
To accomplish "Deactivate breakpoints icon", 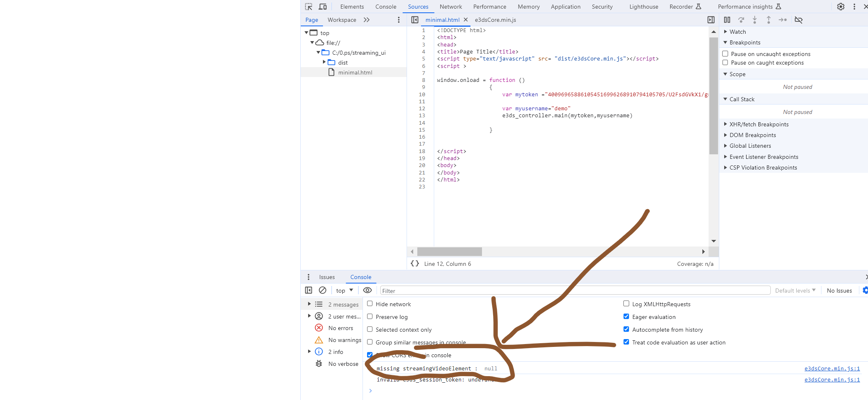I will [x=798, y=20].
